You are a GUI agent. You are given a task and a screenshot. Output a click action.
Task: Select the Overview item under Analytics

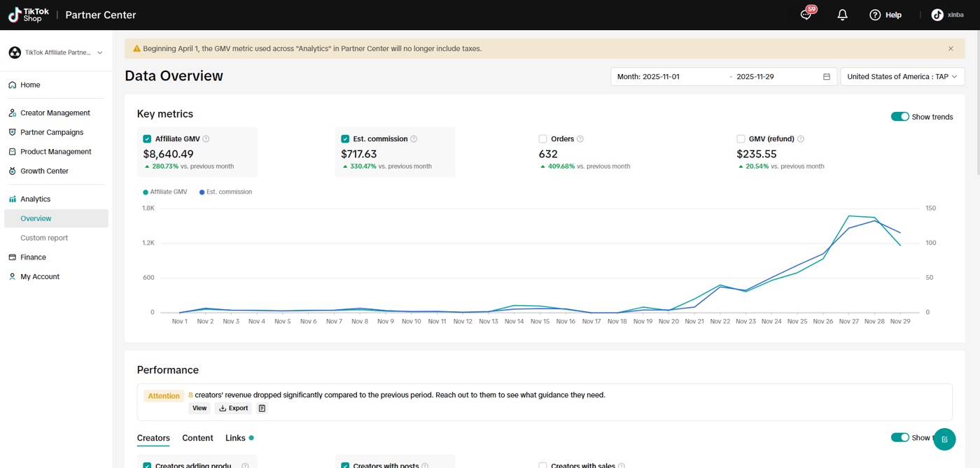[x=56, y=219]
